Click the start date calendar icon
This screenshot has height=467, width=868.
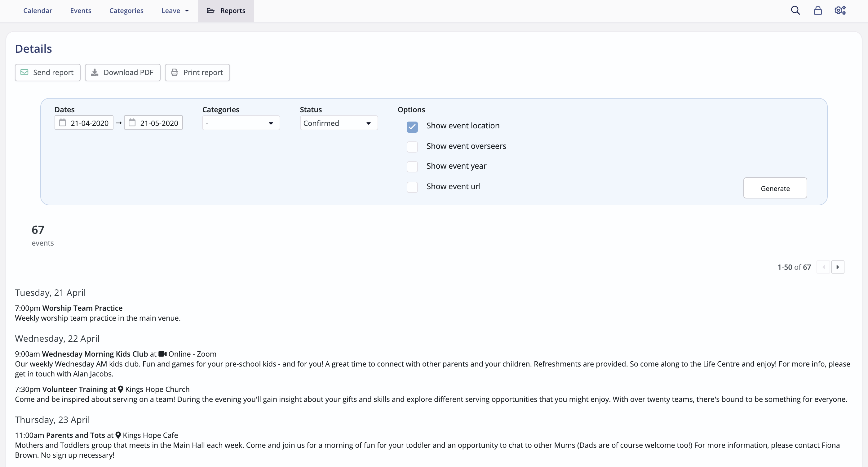(x=62, y=123)
